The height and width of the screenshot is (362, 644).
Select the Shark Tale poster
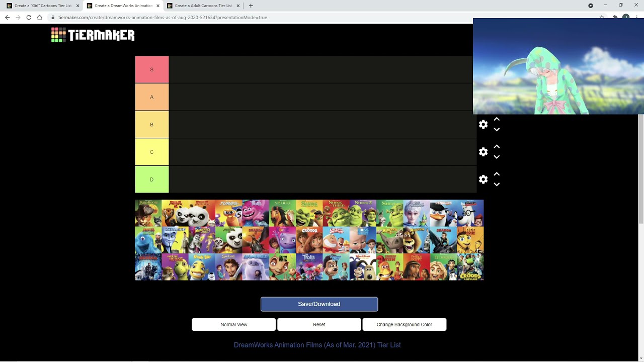(x=202, y=267)
